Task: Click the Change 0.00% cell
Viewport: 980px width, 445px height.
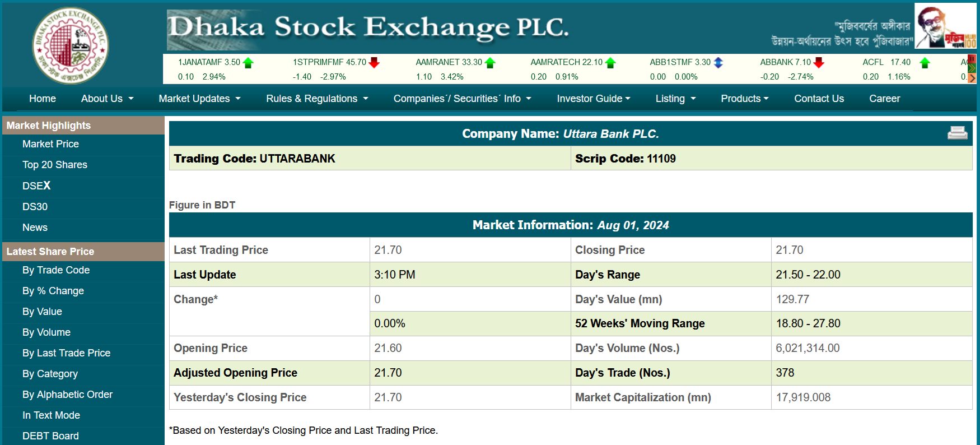Action: 470,323
